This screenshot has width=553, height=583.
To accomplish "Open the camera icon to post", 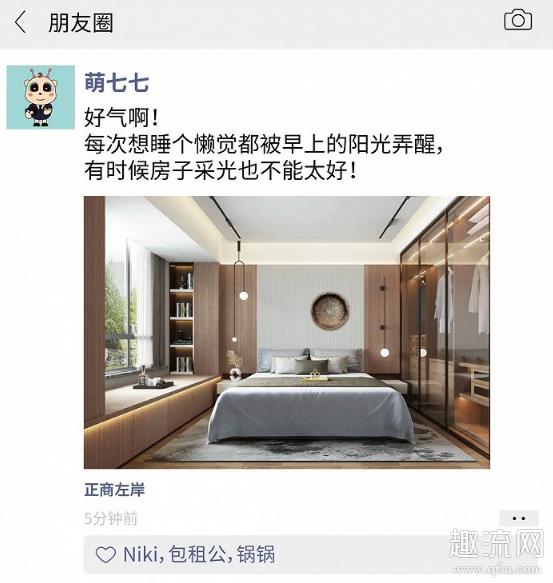I will (x=518, y=20).
